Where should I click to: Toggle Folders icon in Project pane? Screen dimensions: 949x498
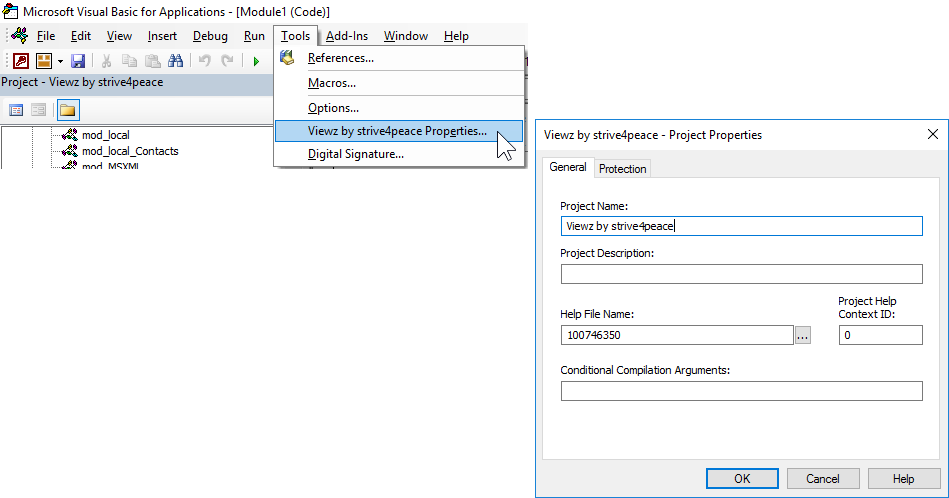[x=68, y=110]
